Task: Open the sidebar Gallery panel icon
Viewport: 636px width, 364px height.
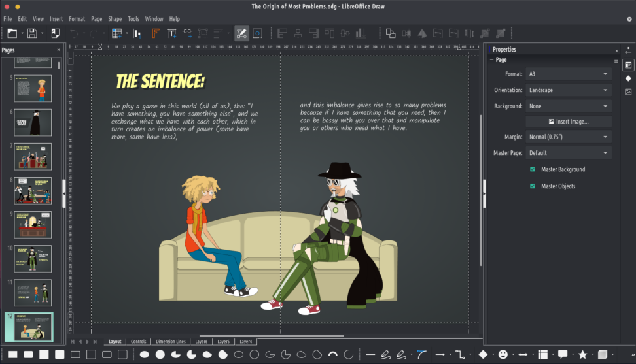Action: [628, 91]
